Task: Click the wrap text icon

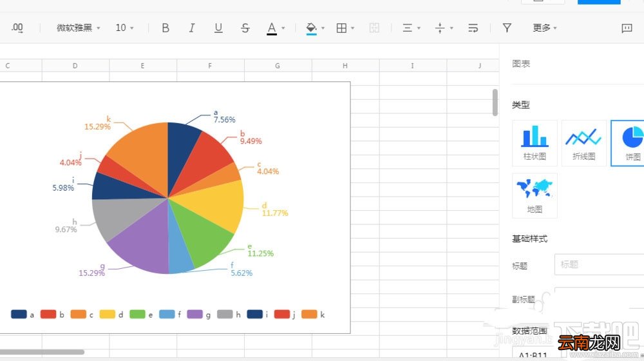Action: 473,28
